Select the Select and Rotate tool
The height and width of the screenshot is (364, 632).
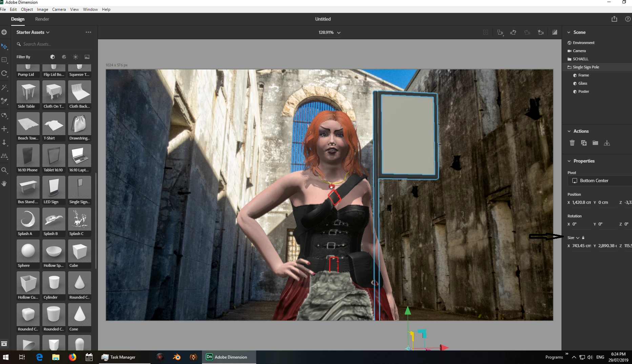4,73
